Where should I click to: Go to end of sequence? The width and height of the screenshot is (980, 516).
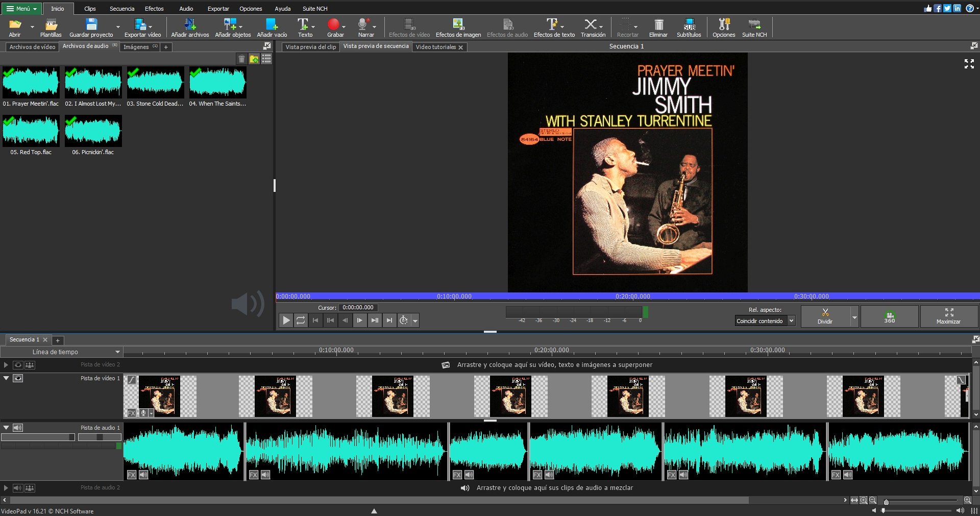click(x=389, y=320)
